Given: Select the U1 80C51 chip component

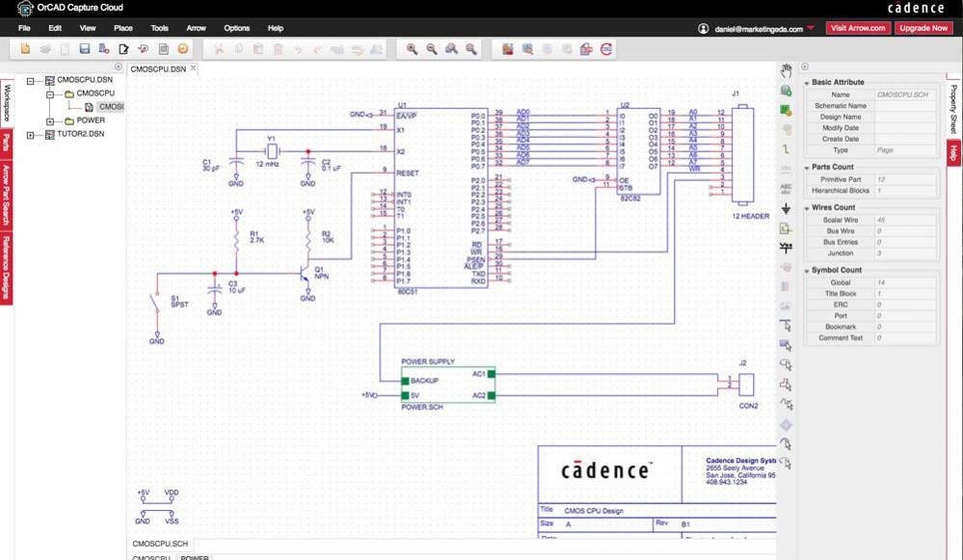Looking at the screenshot, I should tap(441, 198).
